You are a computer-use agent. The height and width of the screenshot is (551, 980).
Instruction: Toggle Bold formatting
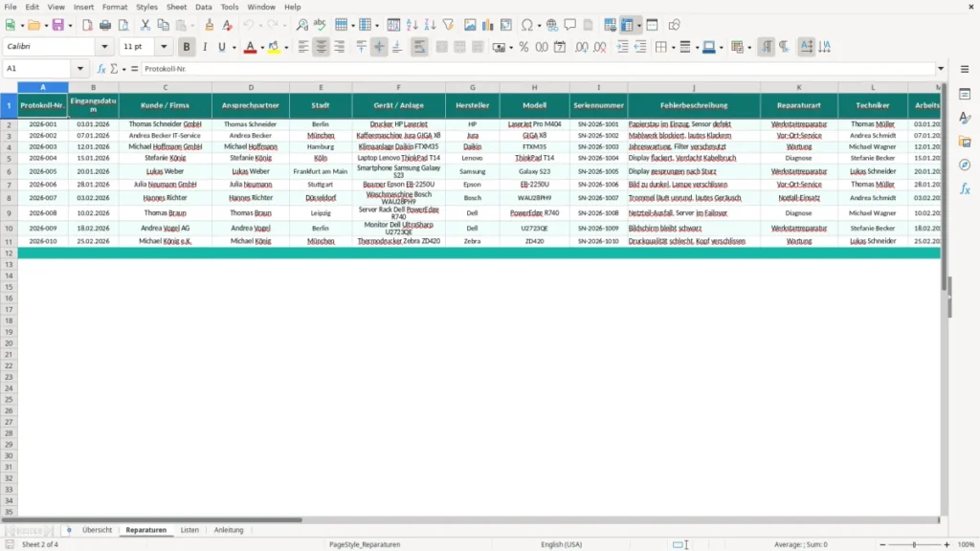187,47
